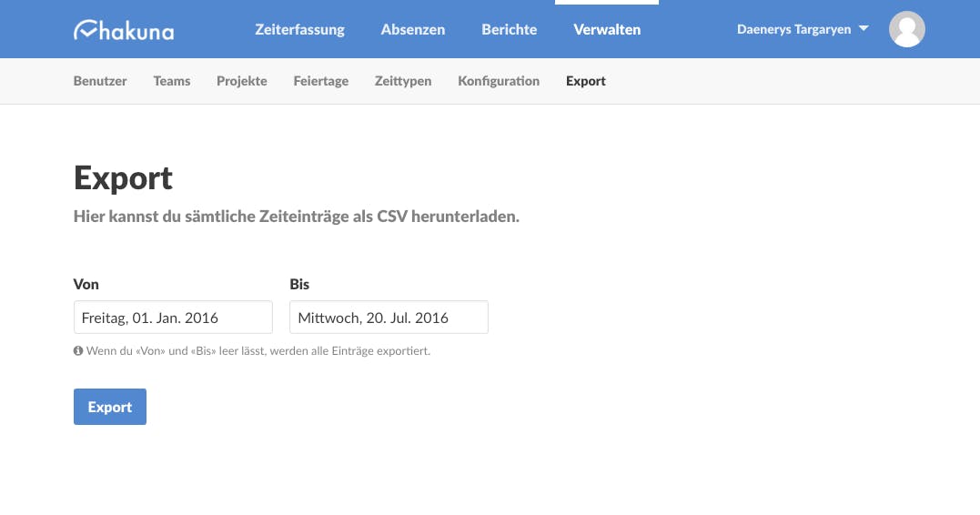
Task: Click the Bis date field
Action: (x=389, y=317)
